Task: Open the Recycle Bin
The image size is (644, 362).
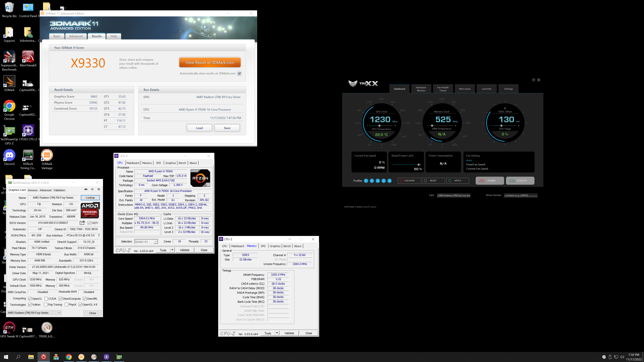Action: click(x=9, y=10)
